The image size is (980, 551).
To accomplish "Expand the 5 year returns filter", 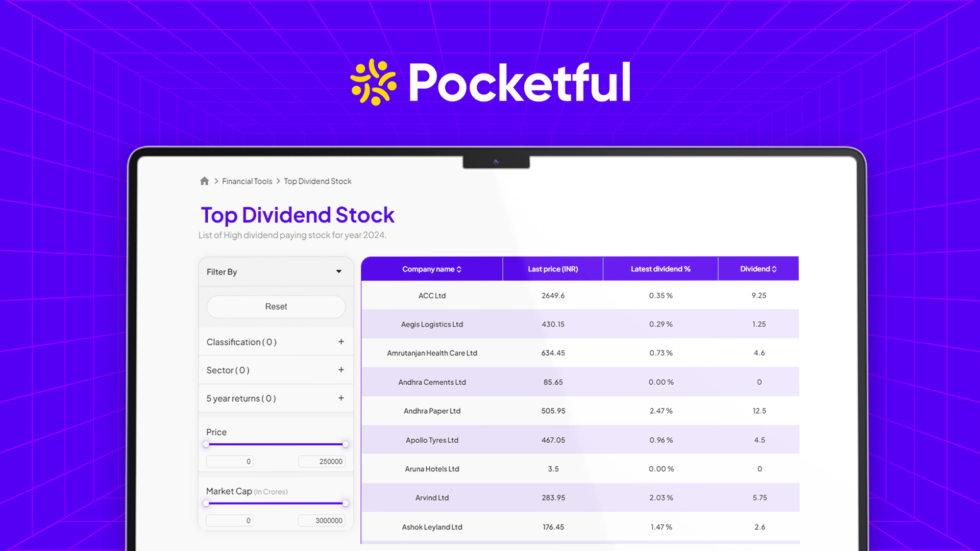I will coord(341,398).
